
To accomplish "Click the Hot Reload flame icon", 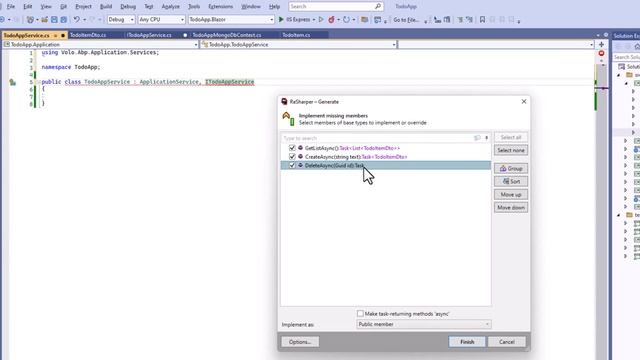I will pyautogui.click(x=331, y=19).
